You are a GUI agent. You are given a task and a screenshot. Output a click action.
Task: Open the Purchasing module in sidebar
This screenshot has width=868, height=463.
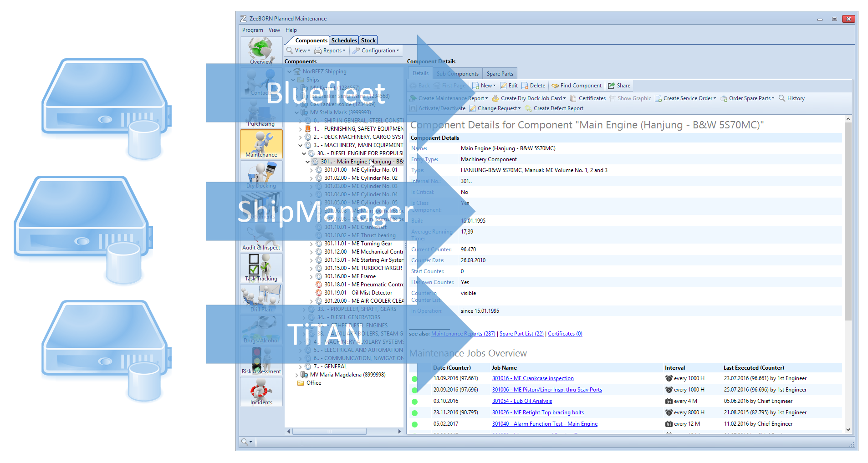tap(261, 114)
